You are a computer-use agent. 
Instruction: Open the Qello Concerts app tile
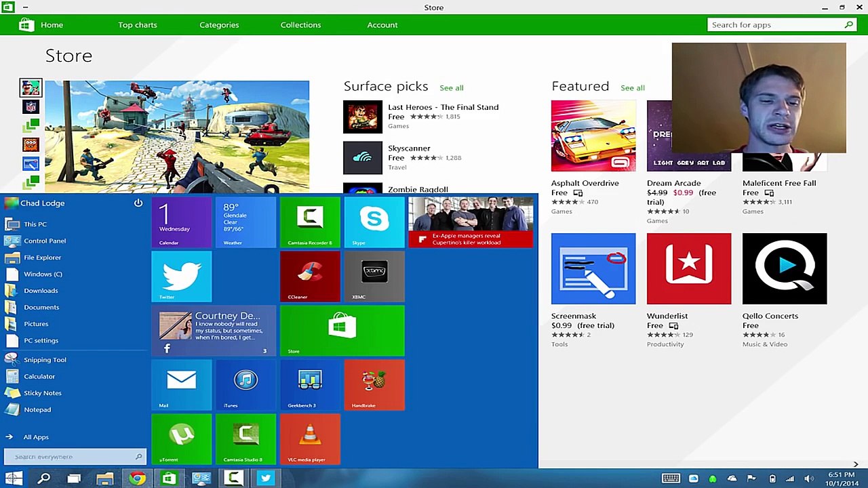click(785, 268)
